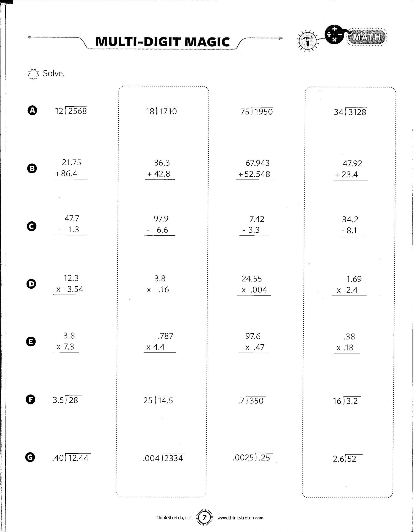Click the addition problem 67.943 + 52.548
Screen dimensions: 414x532
pyautogui.click(x=255, y=169)
